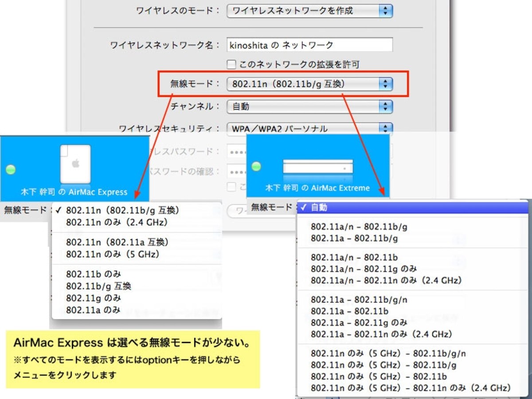Click the AirMac Express device icon
532x399 pixels.
tap(75, 164)
